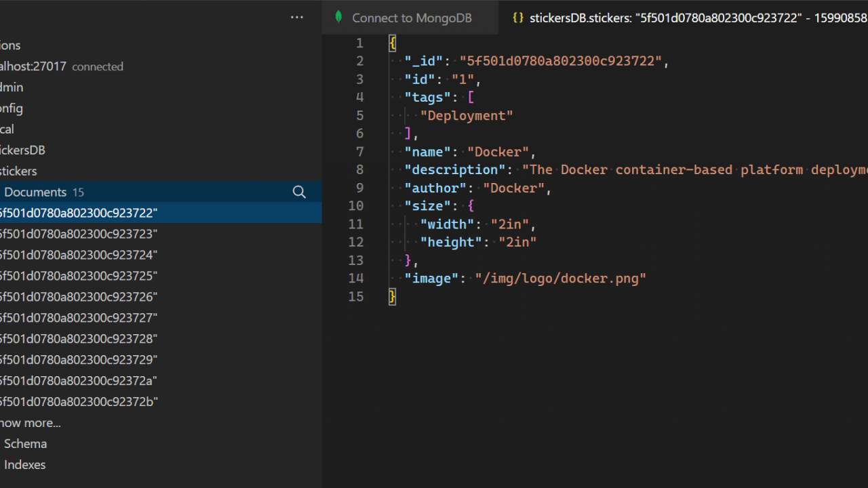
Task: Select the stickersDB database in tree
Action: pyautogui.click(x=23, y=150)
